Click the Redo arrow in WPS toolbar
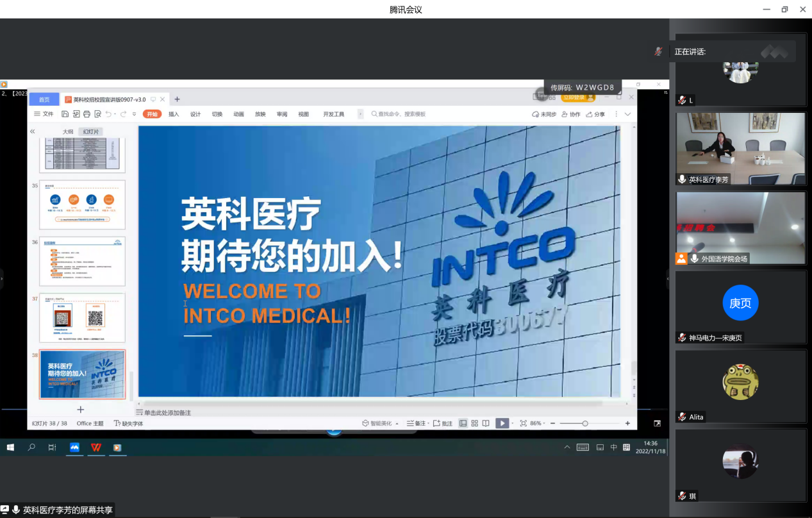 tap(122, 114)
